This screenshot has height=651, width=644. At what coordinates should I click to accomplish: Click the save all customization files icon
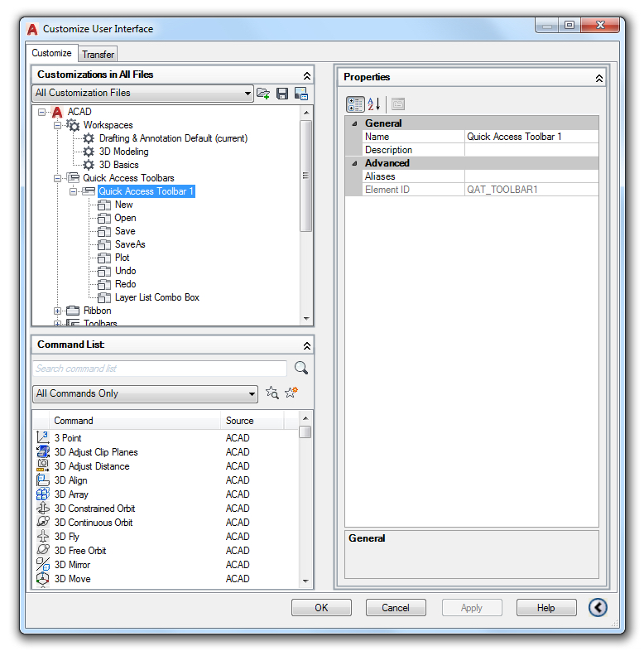pos(282,94)
